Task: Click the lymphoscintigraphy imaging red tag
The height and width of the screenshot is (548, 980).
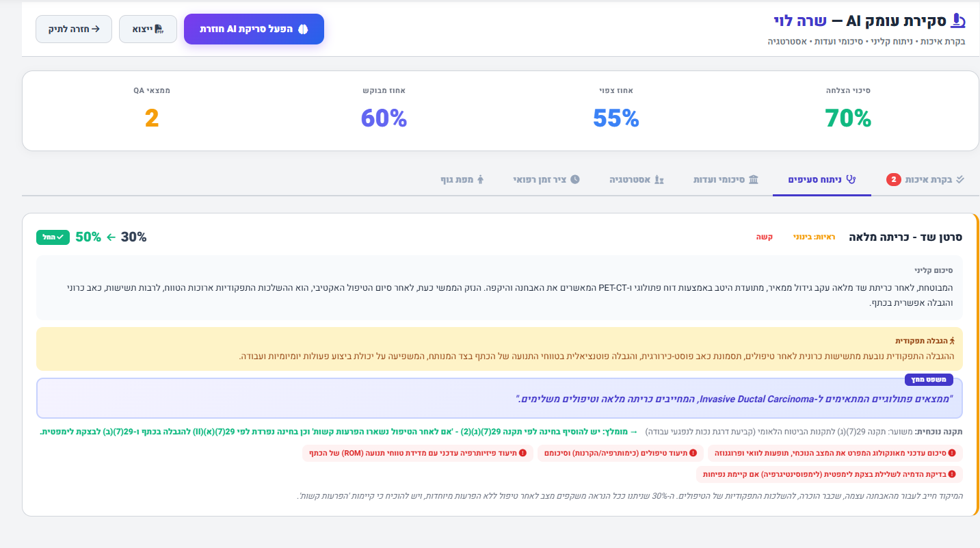Action: pos(830,474)
